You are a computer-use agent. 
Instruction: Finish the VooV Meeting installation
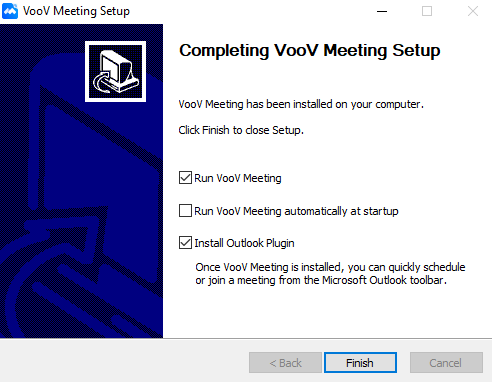[x=360, y=362]
